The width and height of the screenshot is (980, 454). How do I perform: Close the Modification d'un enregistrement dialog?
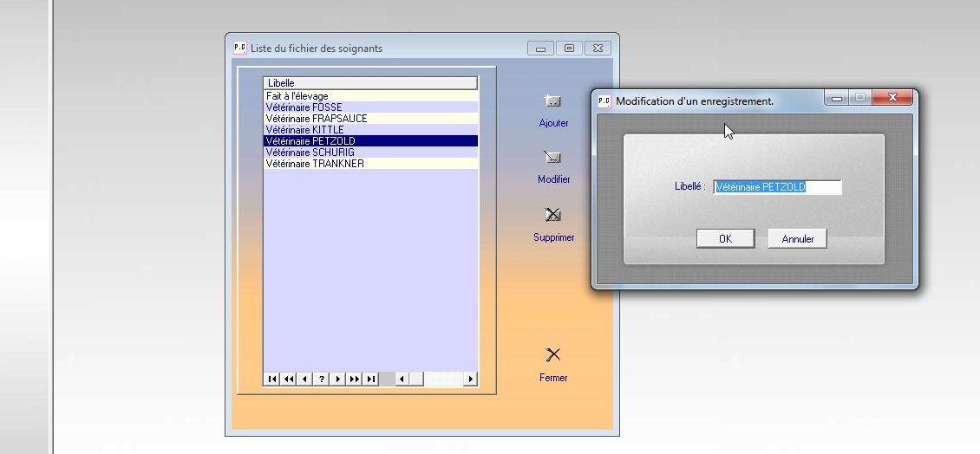tap(892, 99)
